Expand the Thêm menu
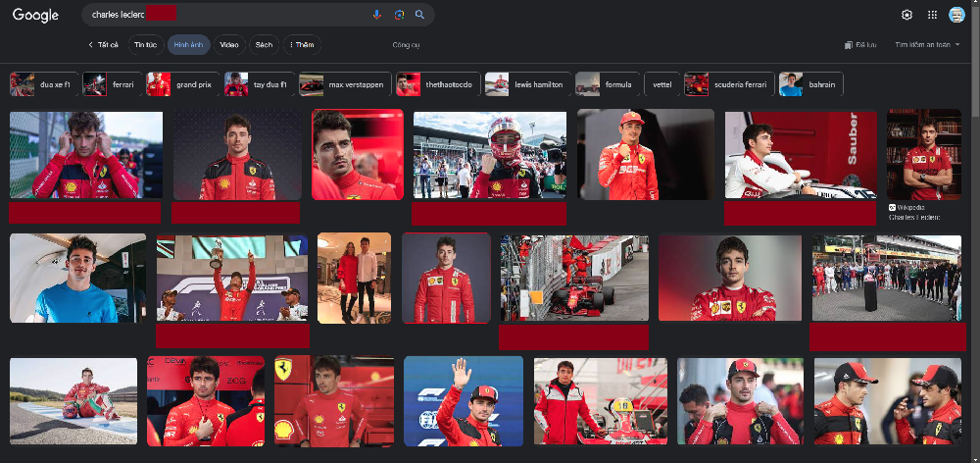Screen dimensions: 980x463 click(x=302, y=45)
